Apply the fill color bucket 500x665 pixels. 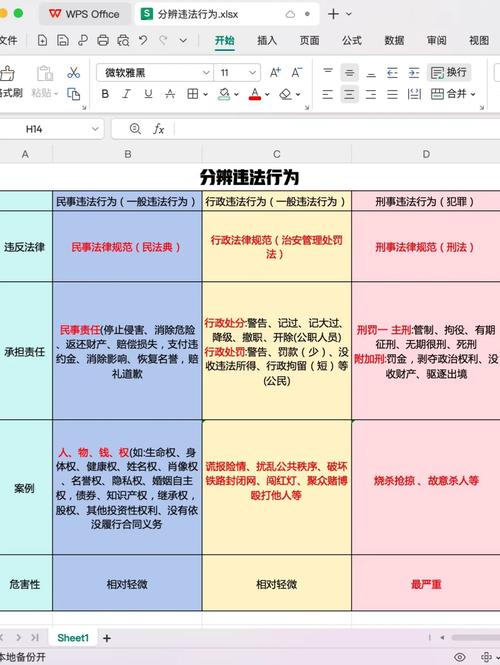coord(224,94)
